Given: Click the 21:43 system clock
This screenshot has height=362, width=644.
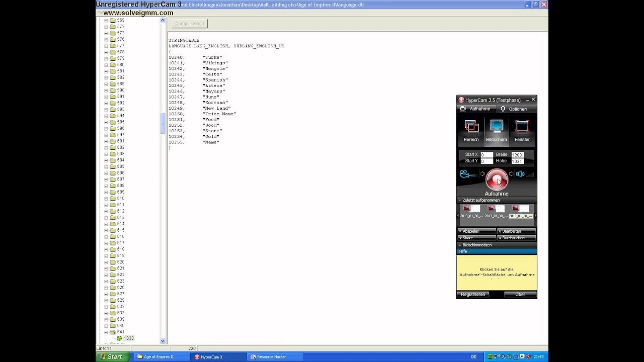Looking at the screenshot, I should [x=538, y=357].
